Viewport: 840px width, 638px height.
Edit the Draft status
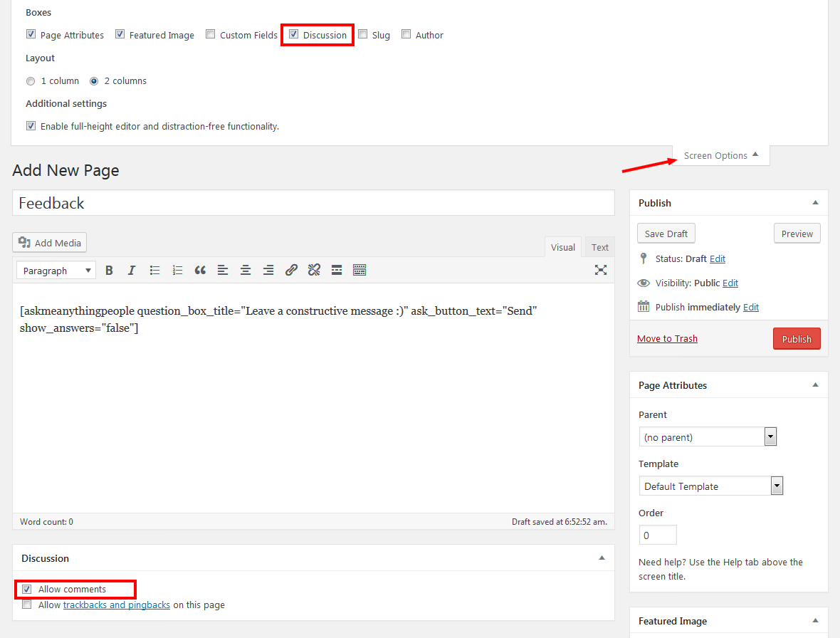(x=718, y=258)
